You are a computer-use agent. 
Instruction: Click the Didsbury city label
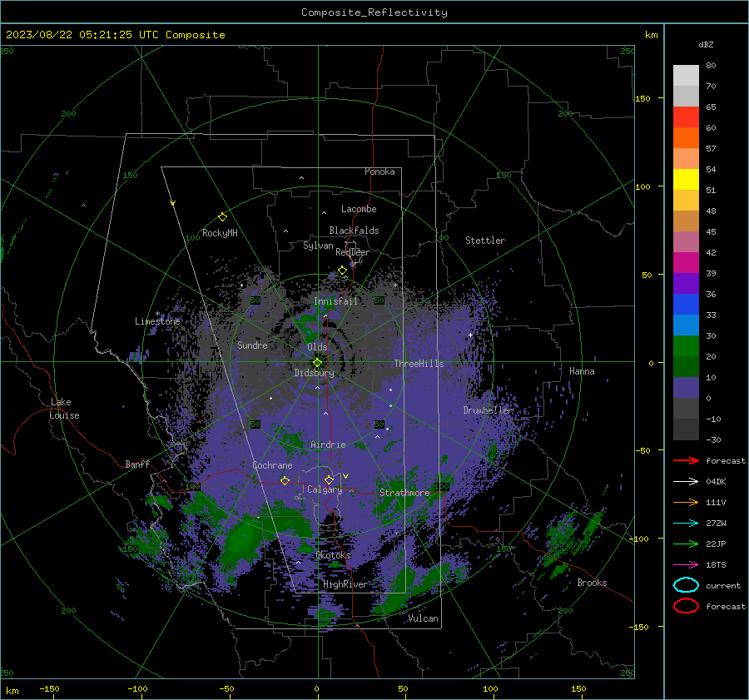314,373
